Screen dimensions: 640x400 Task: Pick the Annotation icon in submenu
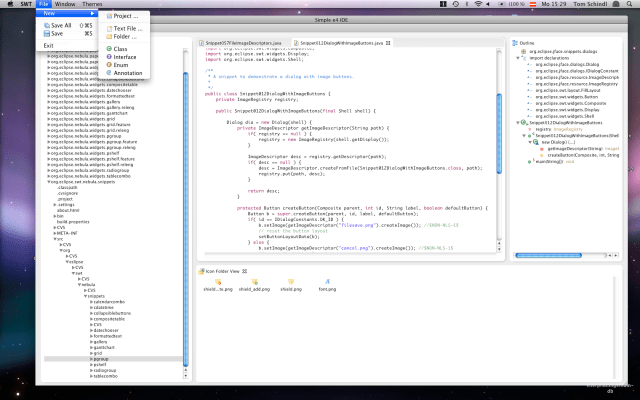108,73
